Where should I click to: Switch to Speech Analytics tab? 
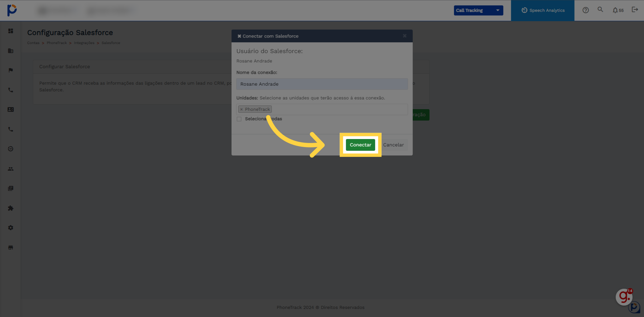[x=543, y=10]
